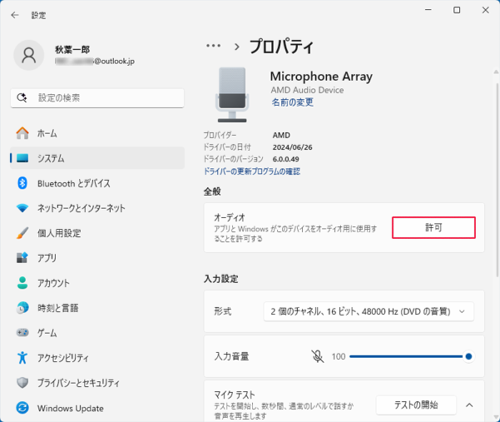The width and height of the screenshot is (500, 422).
Task: Click the システム monitor icon
Action: (x=22, y=158)
